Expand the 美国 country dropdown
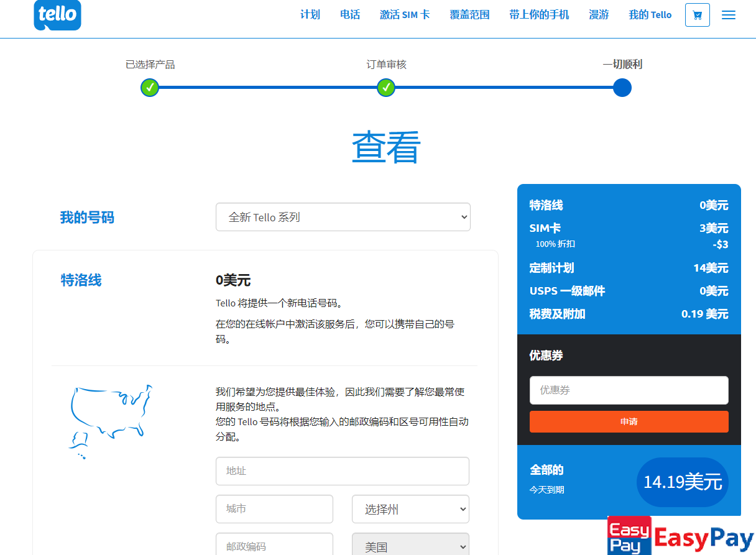The height and width of the screenshot is (555, 756). (x=410, y=544)
